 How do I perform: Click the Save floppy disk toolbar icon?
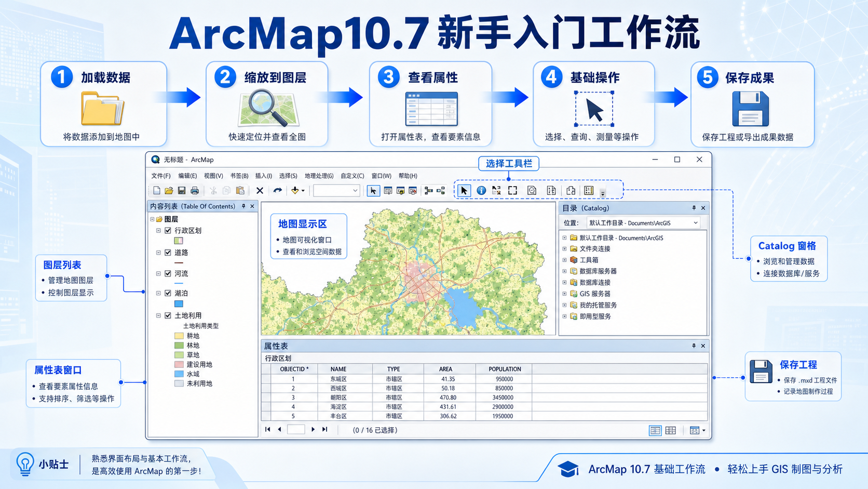click(182, 191)
